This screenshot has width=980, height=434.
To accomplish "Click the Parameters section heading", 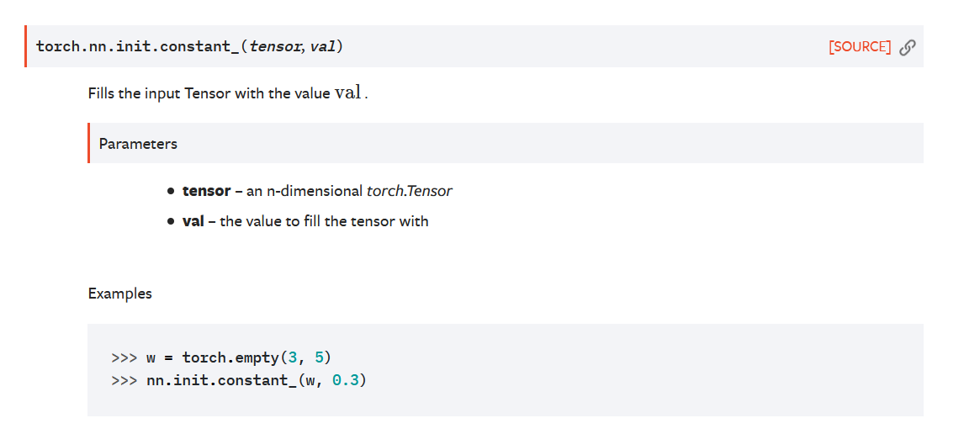I will pyautogui.click(x=138, y=144).
